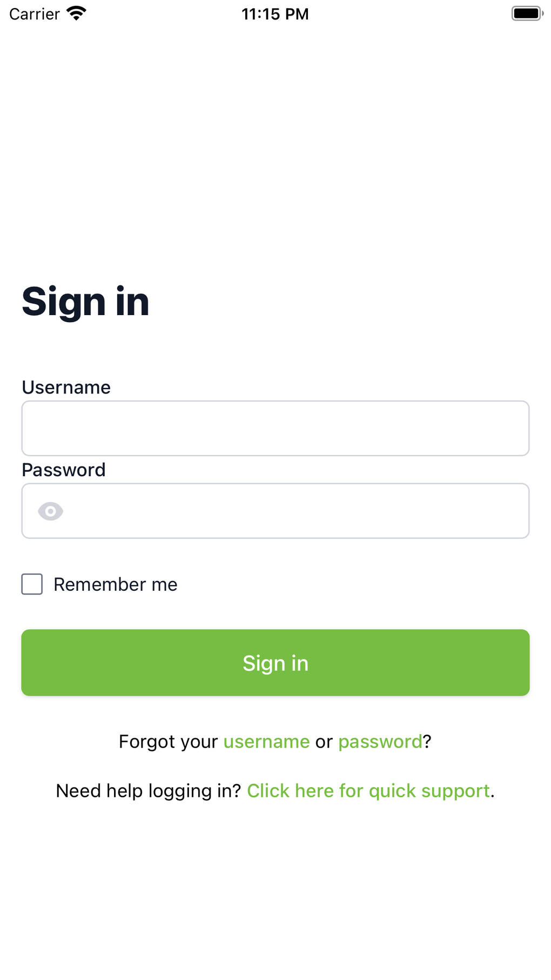Tap the word "or" between recovery links
The width and height of the screenshot is (551, 980).
[324, 742]
